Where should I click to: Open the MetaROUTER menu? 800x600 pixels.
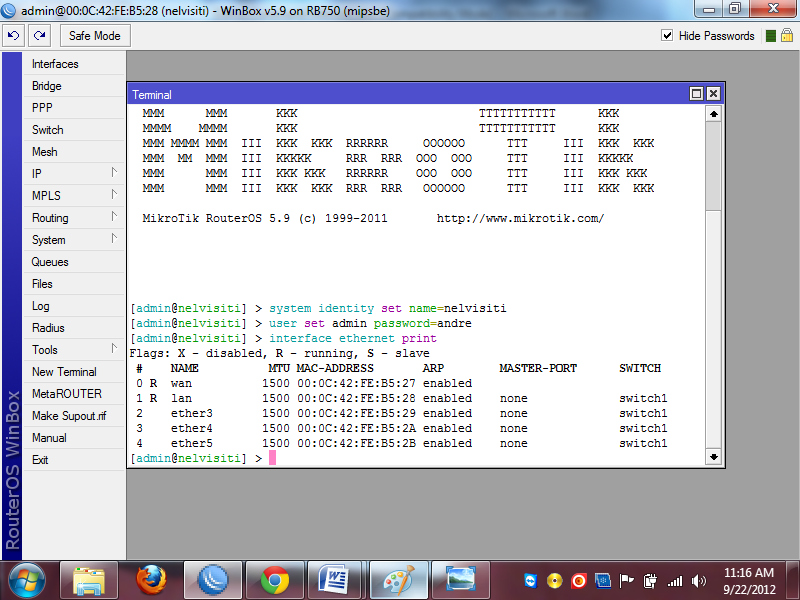point(74,393)
